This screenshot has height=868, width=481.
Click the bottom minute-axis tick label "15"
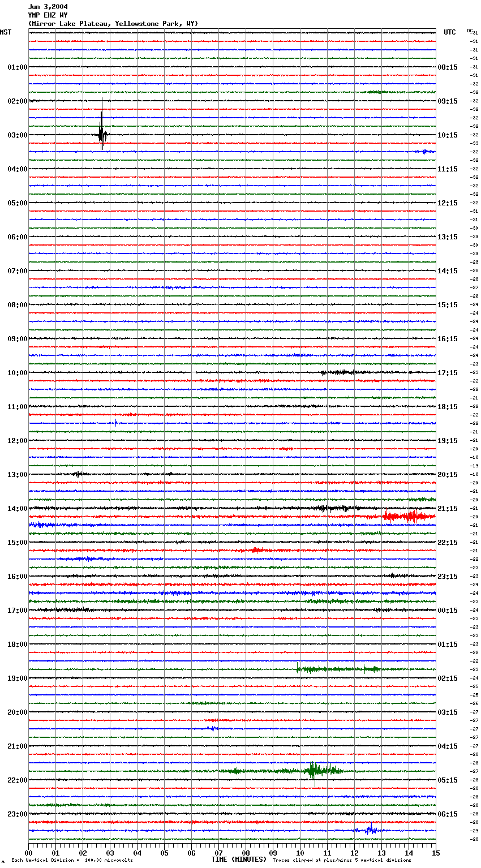click(x=436, y=853)
